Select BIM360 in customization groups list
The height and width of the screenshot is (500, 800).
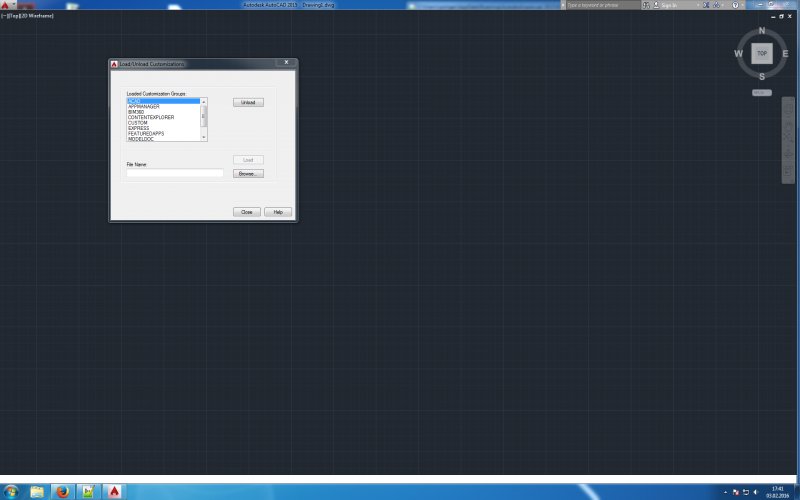click(163, 112)
